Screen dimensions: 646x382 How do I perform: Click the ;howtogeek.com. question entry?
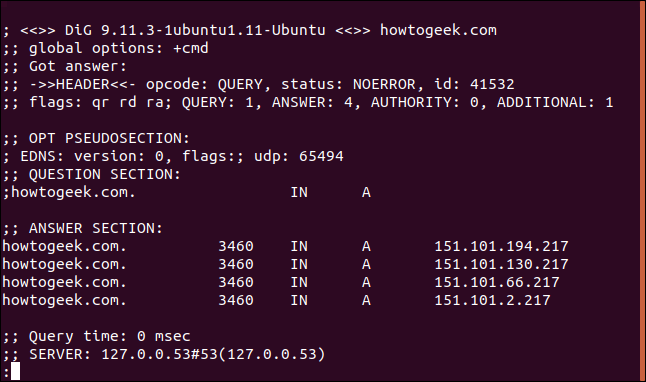[x=69, y=192]
